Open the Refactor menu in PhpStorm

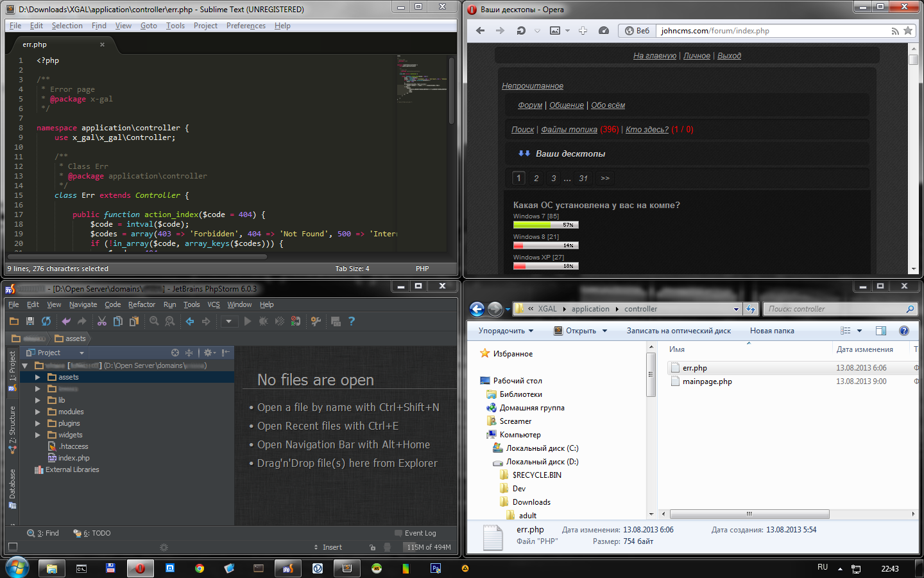point(141,304)
